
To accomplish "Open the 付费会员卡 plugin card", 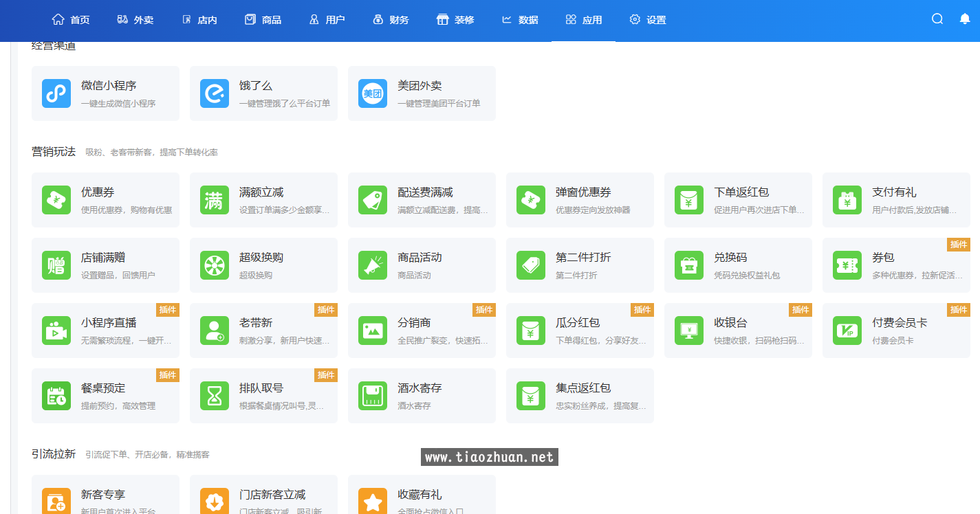I will (896, 331).
